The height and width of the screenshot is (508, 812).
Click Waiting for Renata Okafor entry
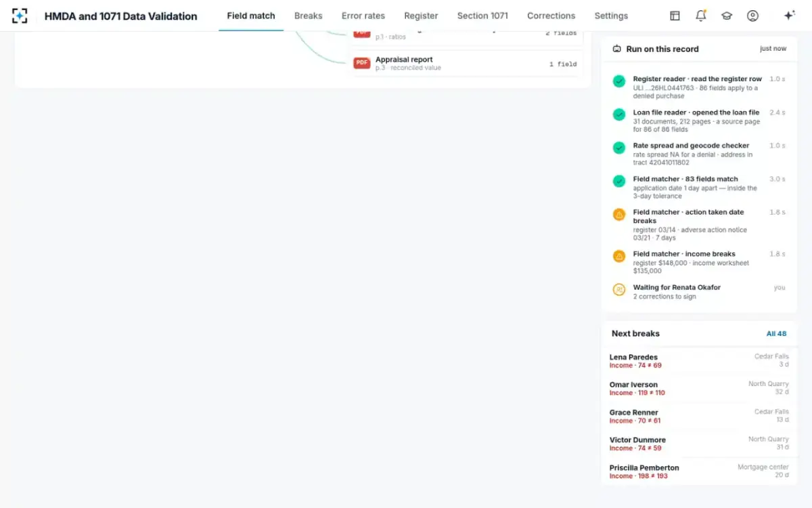[699, 291]
